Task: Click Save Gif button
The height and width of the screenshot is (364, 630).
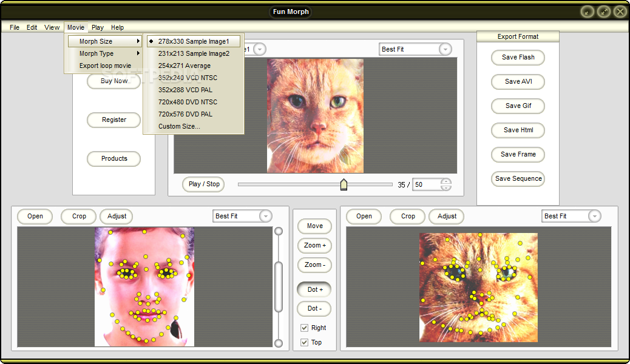Action: 518,106
